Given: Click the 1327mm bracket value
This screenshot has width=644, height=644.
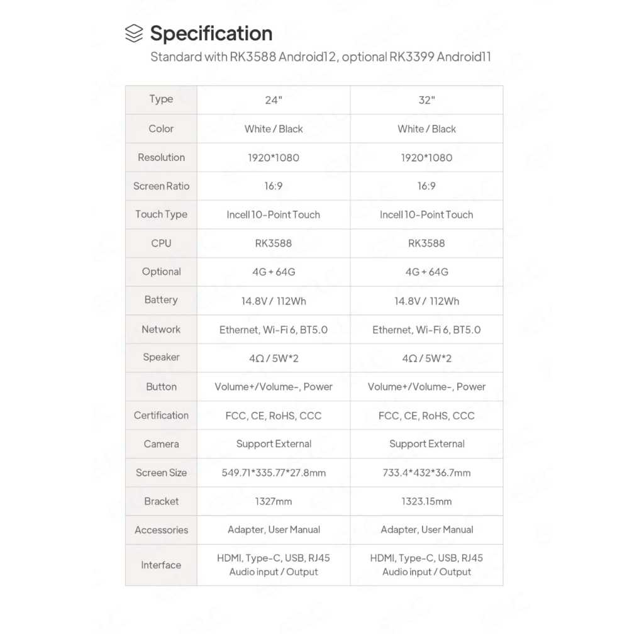Looking at the screenshot, I should pyautogui.click(x=274, y=501).
